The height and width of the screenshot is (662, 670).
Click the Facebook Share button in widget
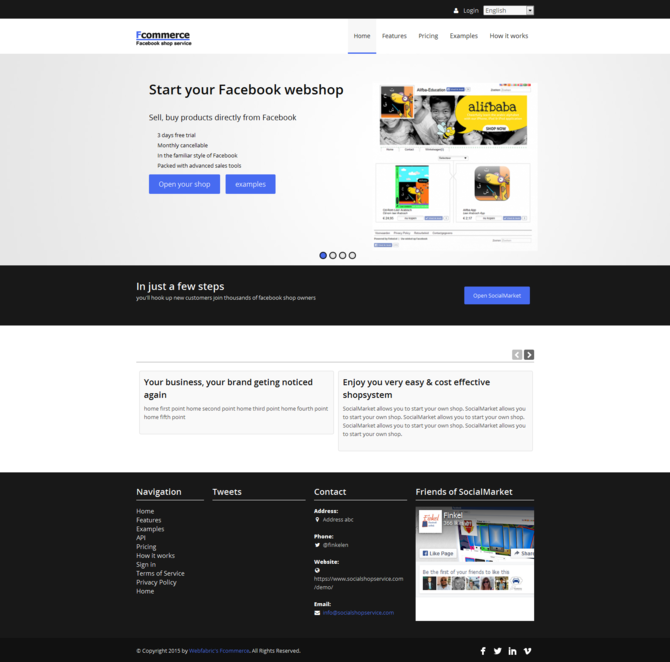[523, 553]
